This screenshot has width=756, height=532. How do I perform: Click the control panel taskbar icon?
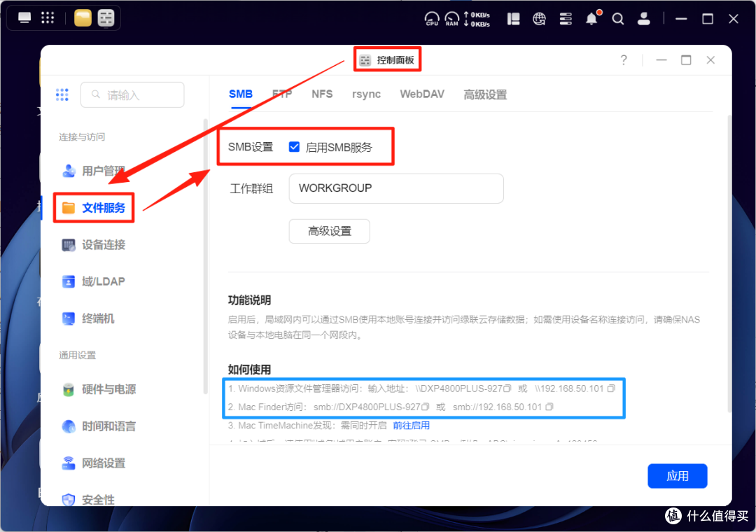point(106,18)
